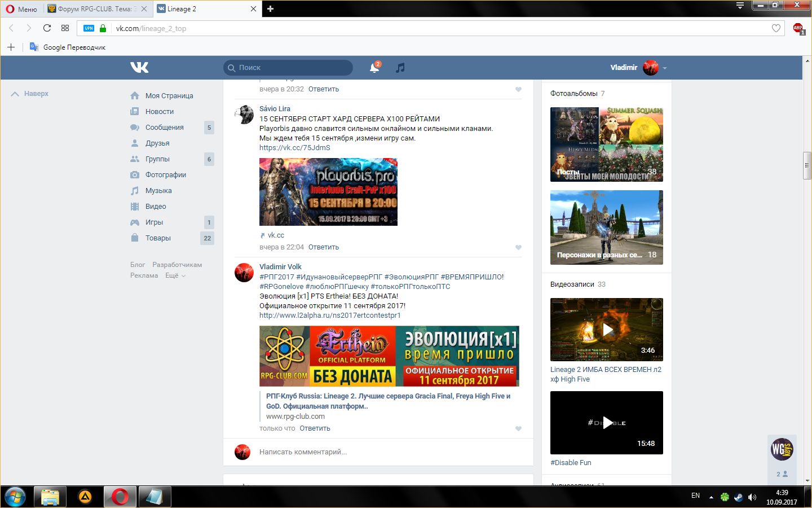812x508 pixels.
Task: Click the Разработчикам footer link
Action: point(177,265)
